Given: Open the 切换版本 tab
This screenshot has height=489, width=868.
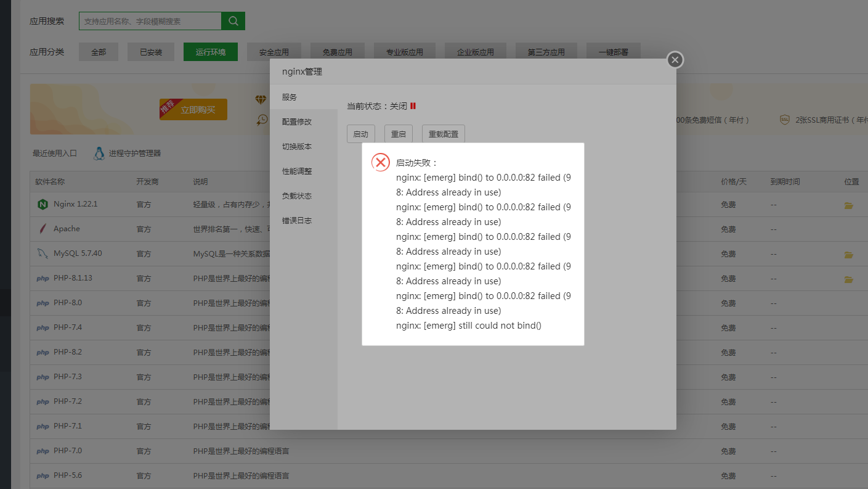Looking at the screenshot, I should pos(304,147).
